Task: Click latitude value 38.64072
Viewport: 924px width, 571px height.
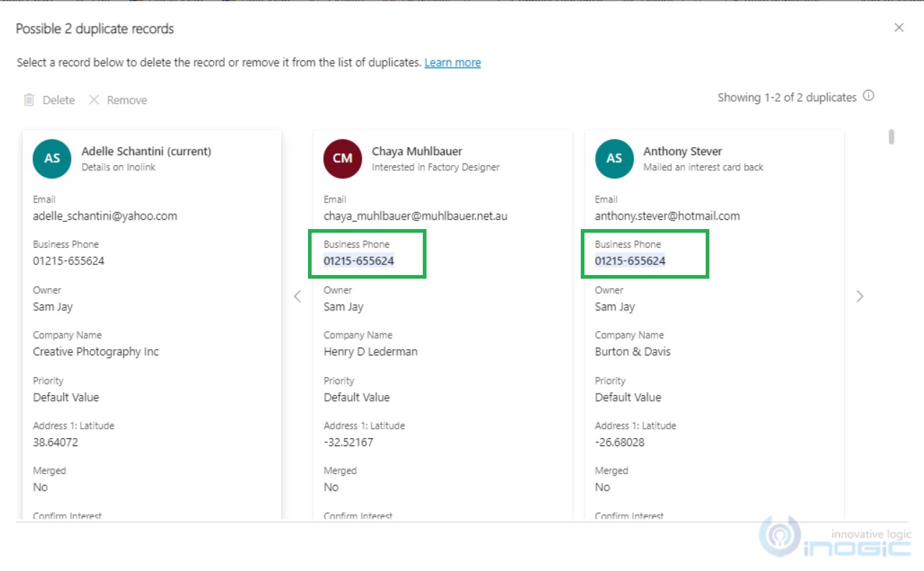Action: (x=55, y=442)
